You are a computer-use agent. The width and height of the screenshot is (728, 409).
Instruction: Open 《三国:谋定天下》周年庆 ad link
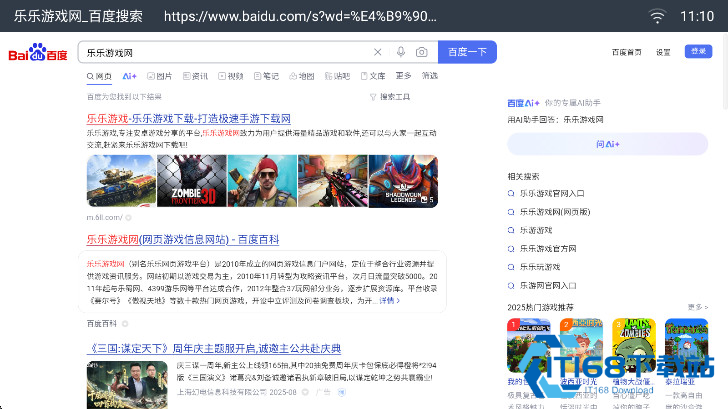214,349
